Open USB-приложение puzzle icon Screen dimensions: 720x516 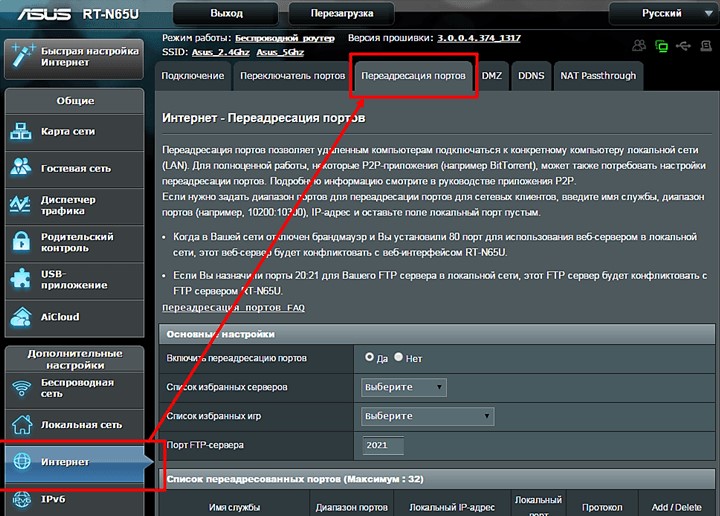tap(21, 278)
